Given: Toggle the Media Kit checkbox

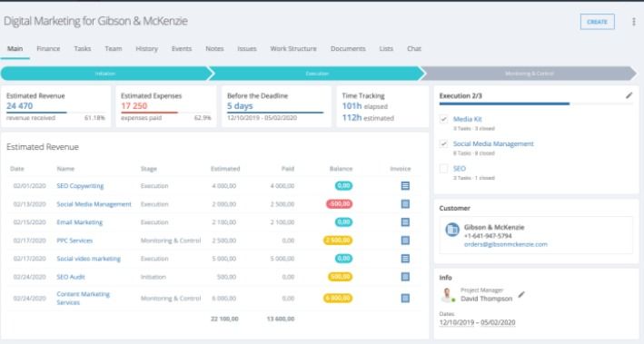Looking at the screenshot, I should coord(443,119).
